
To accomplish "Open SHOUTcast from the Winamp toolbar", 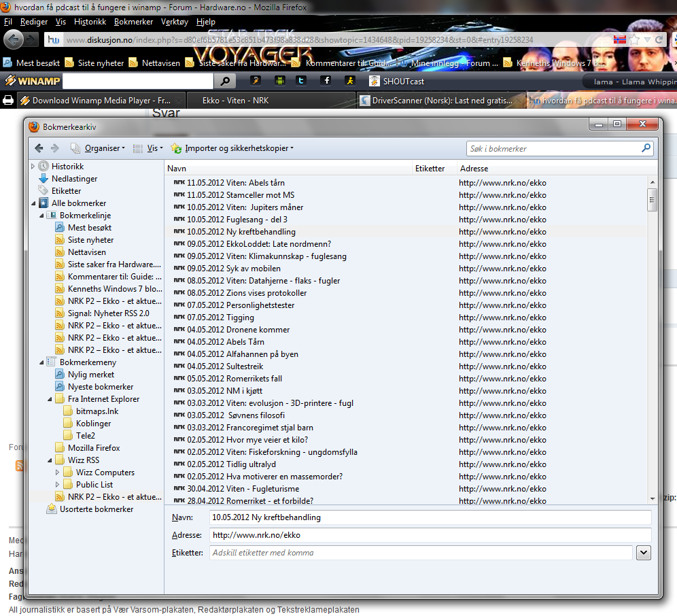I will coord(396,81).
